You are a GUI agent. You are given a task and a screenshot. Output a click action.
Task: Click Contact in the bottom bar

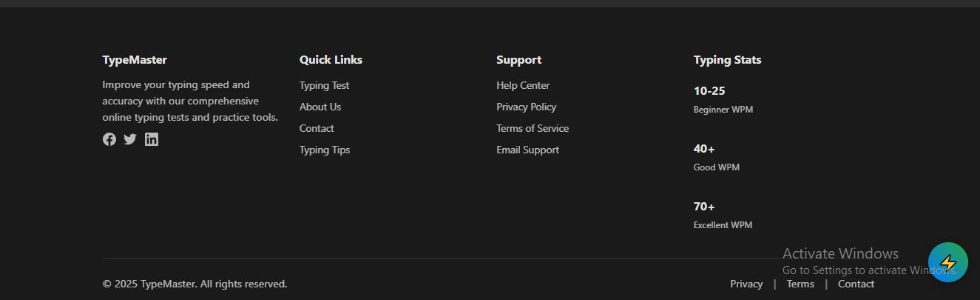click(856, 284)
